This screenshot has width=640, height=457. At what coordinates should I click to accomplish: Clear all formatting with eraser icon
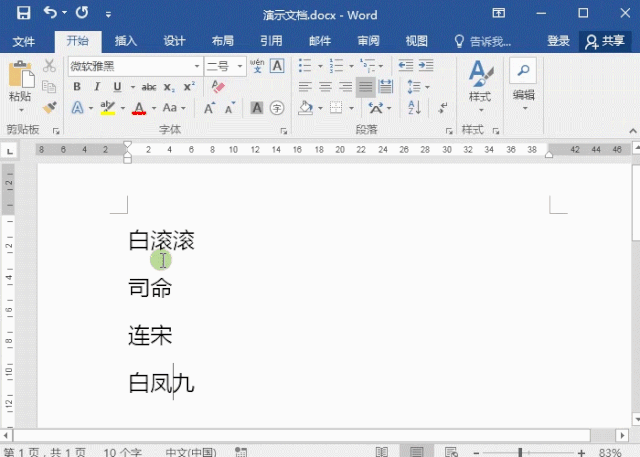[x=218, y=87]
